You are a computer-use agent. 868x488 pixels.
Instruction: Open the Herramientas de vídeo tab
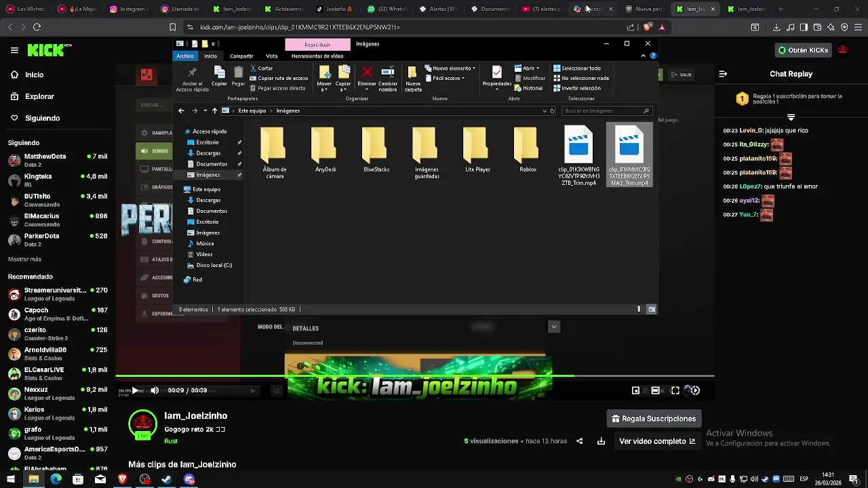pos(317,56)
